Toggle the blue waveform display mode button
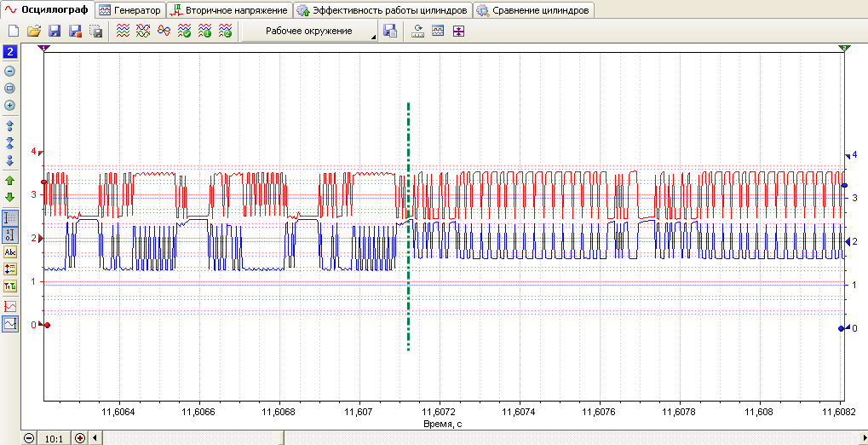The width and height of the screenshot is (868, 445). click(10, 323)
